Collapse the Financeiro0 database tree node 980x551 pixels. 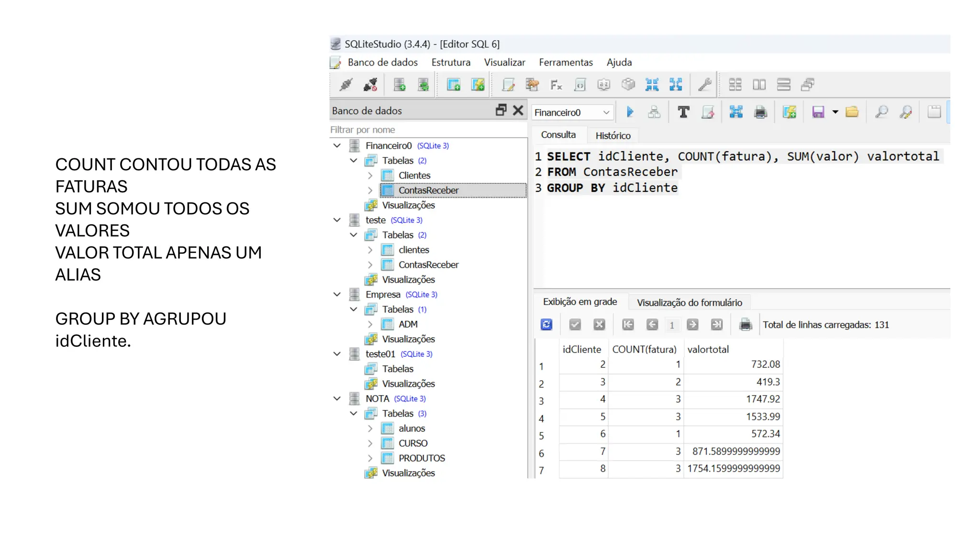point(337,145)
